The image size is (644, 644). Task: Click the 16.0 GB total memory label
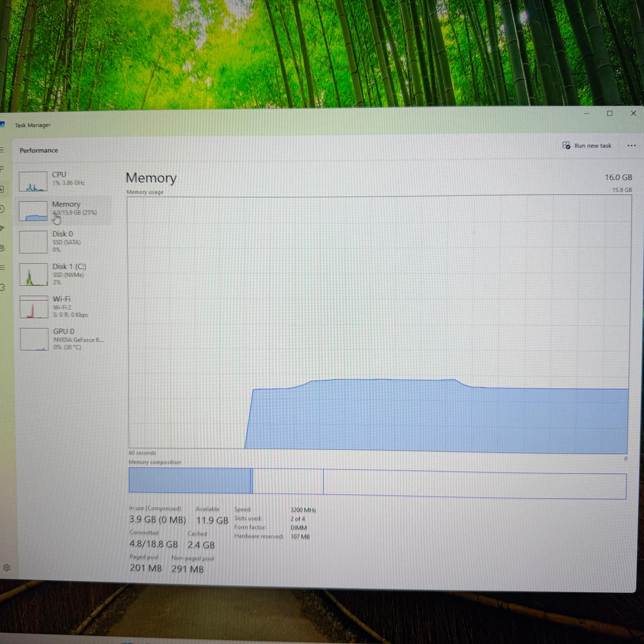618,177
